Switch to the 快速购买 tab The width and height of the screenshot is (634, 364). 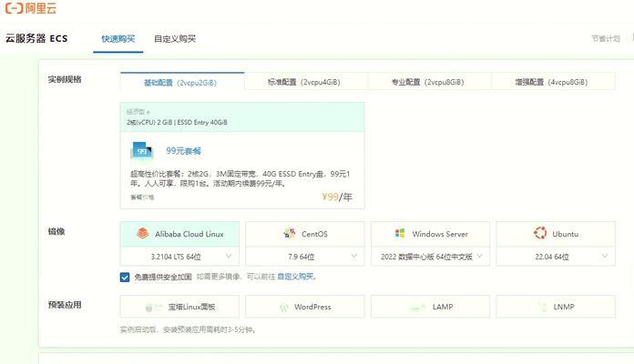point(118,39)
